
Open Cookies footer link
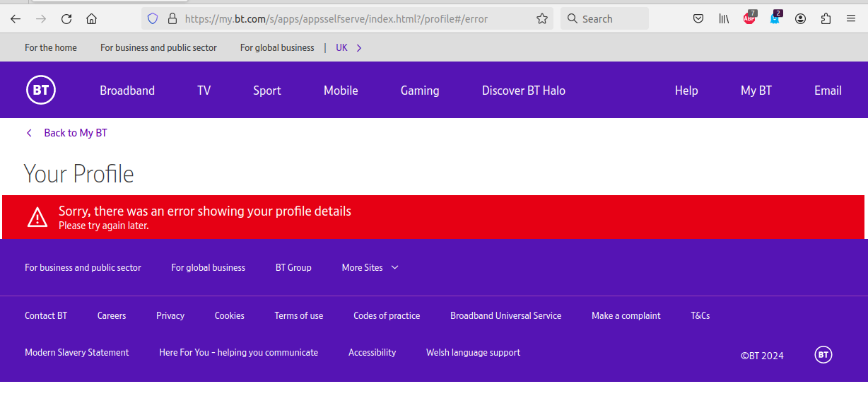pos(230,315)
